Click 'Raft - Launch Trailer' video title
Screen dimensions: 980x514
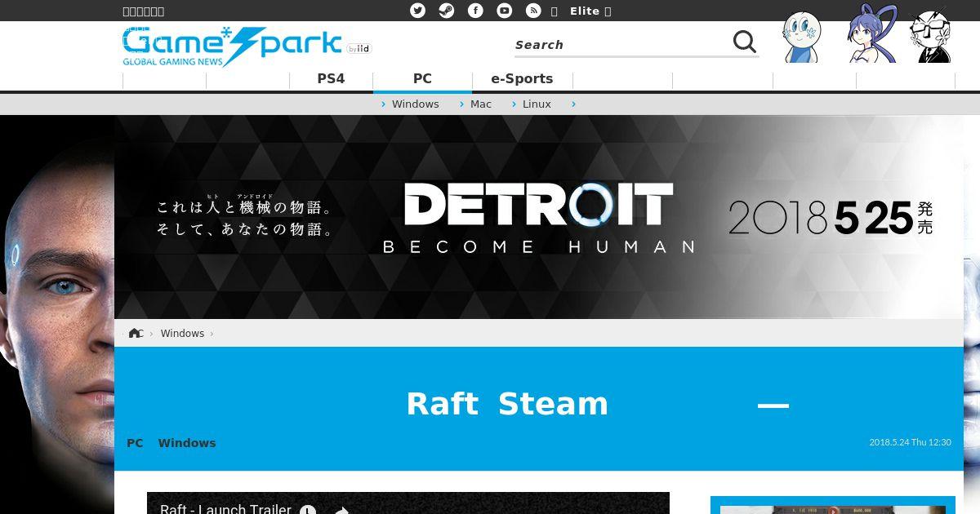pos(225,508)
